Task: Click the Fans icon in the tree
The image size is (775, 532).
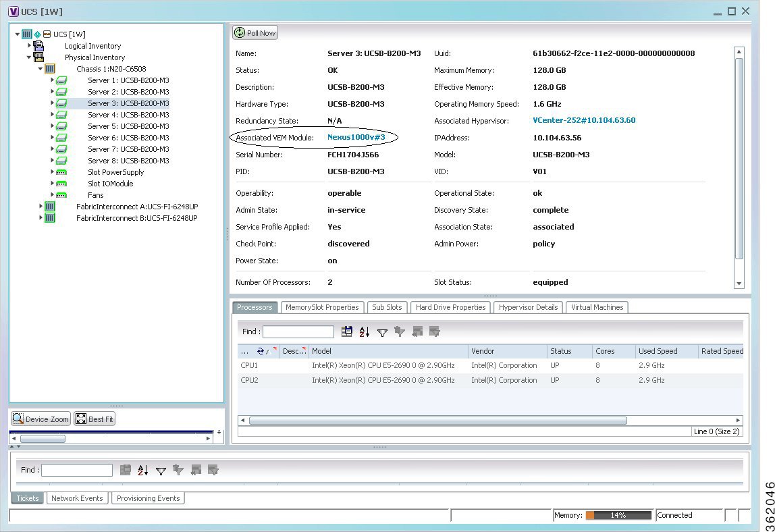Action: [61, 195]
